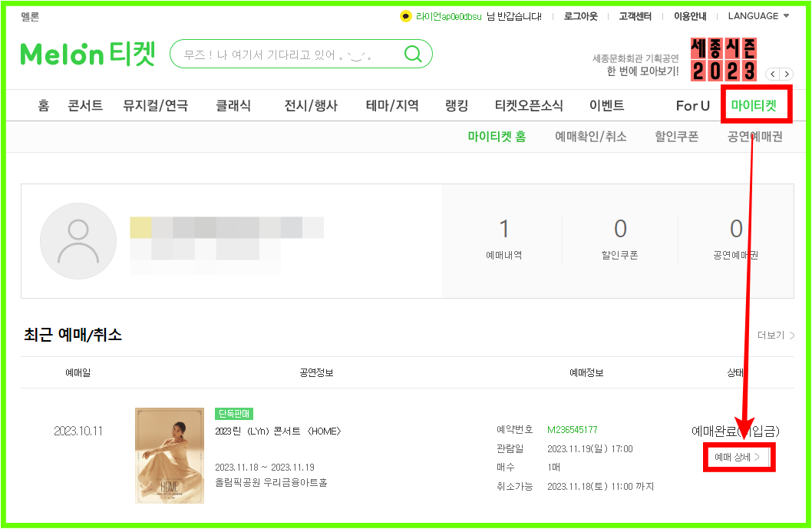The width and height of the screenshot is (812, 529).
Task: Open the 홈 menu
Action: [44, 106]
